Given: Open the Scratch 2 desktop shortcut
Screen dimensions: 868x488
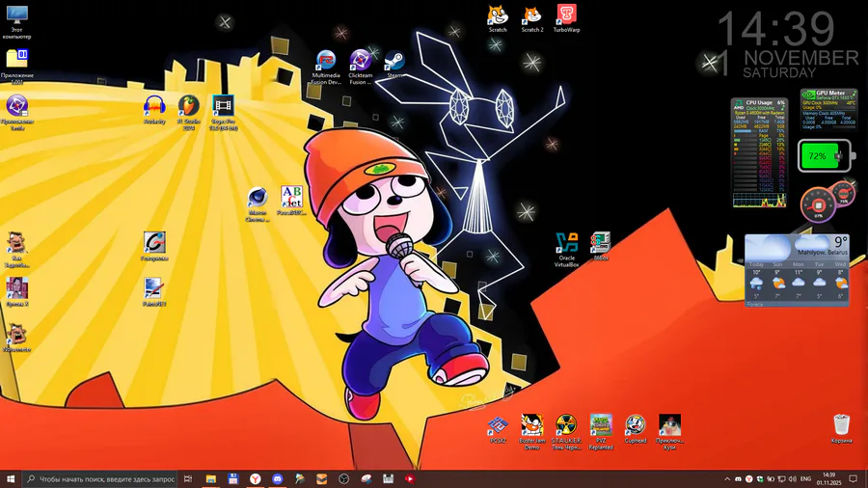Looking at the screenshot, I should pos(532,17).
